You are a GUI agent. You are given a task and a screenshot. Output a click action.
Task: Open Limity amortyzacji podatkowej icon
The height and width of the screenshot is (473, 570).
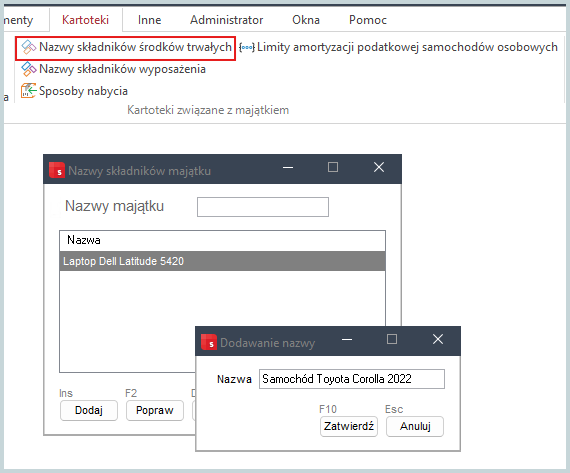247,47
